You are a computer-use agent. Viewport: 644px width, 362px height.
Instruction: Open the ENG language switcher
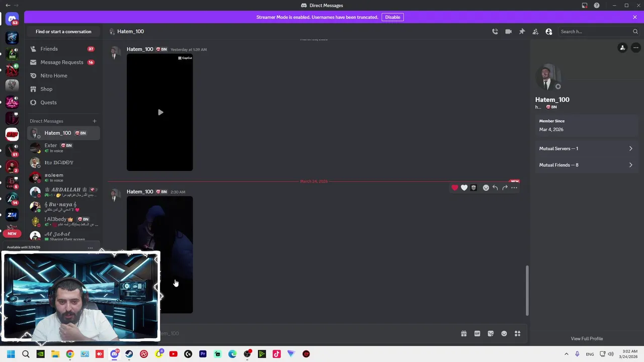click(590, 354)
